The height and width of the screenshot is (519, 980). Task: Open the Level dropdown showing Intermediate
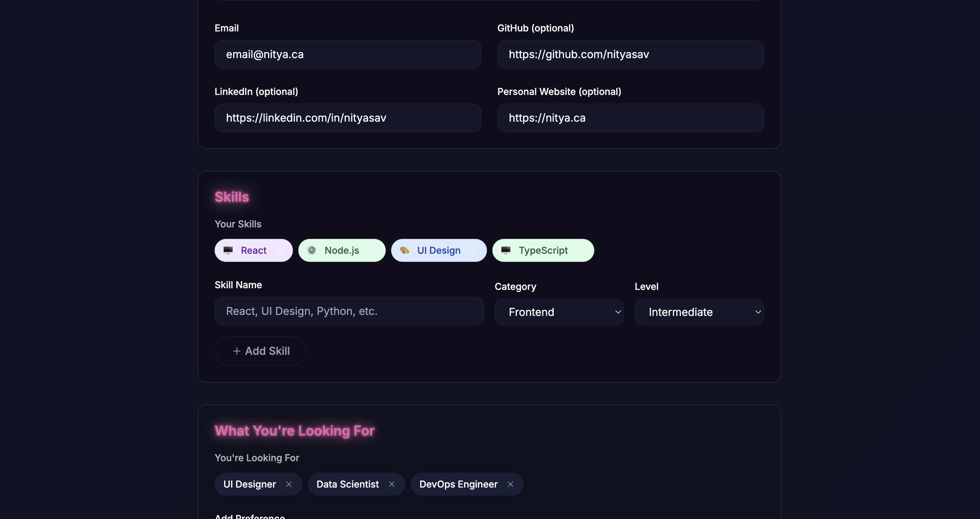tap(699, 312)
